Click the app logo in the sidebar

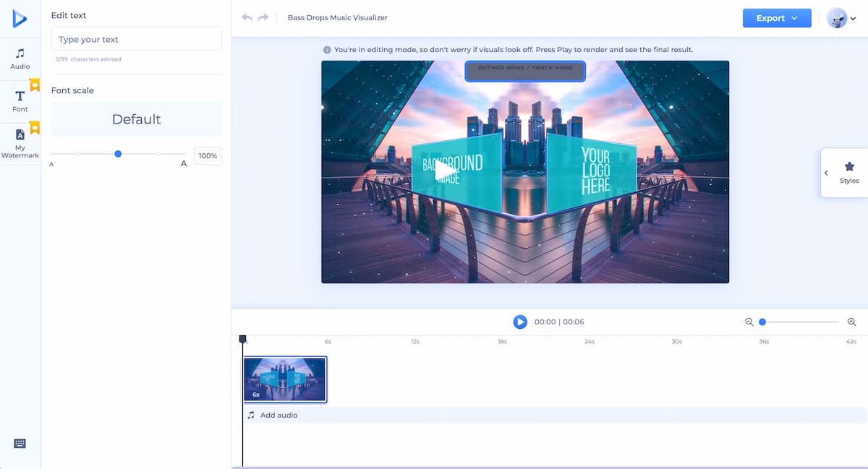pos(20,20)
